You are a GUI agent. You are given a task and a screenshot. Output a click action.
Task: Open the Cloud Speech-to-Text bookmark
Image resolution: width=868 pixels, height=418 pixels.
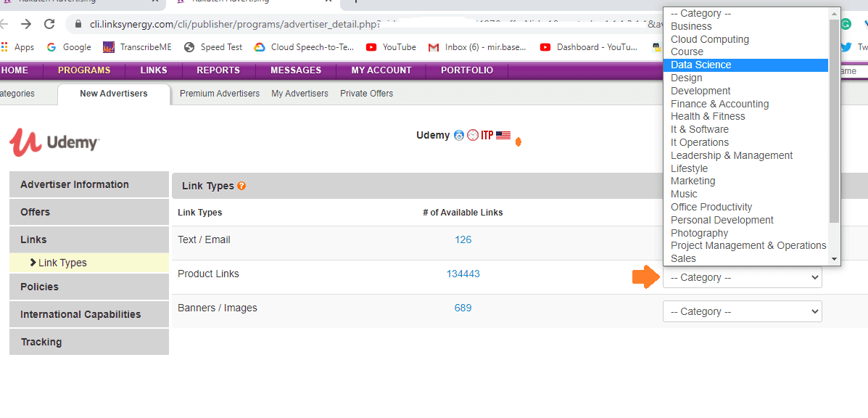(304, 47)
